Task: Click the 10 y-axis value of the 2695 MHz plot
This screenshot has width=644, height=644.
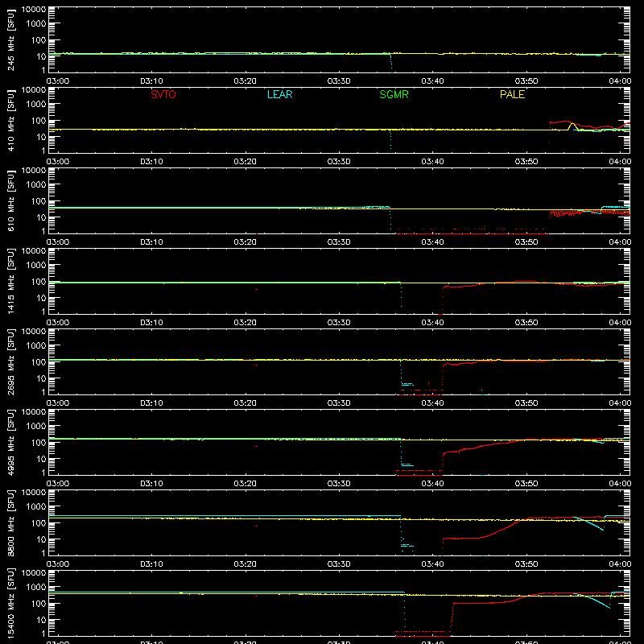Action: point(41,378)
